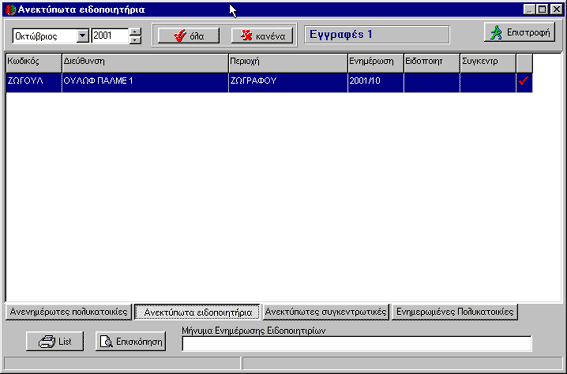567x374 pixels.
Task: Increase the year with the up spinner arrow
Action: click(135, 32)
